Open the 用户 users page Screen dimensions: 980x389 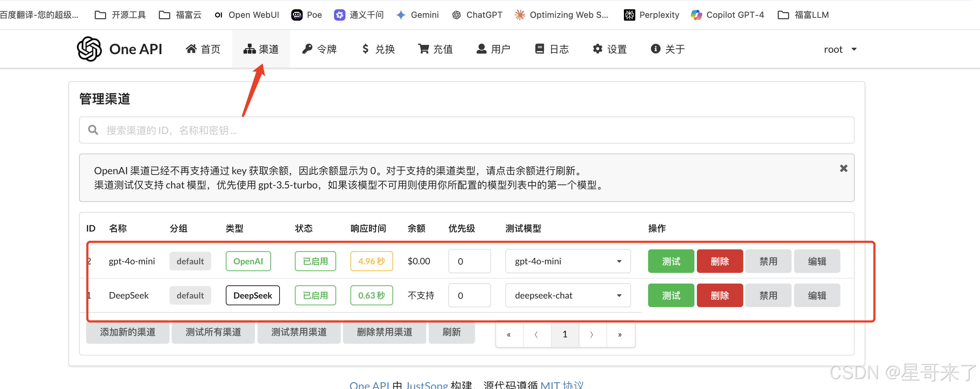493,49
